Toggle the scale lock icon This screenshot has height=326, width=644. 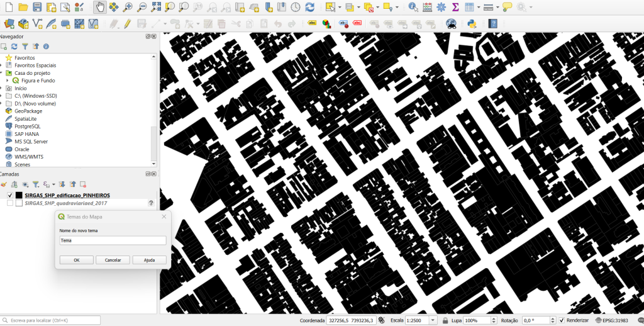point(445,320)
